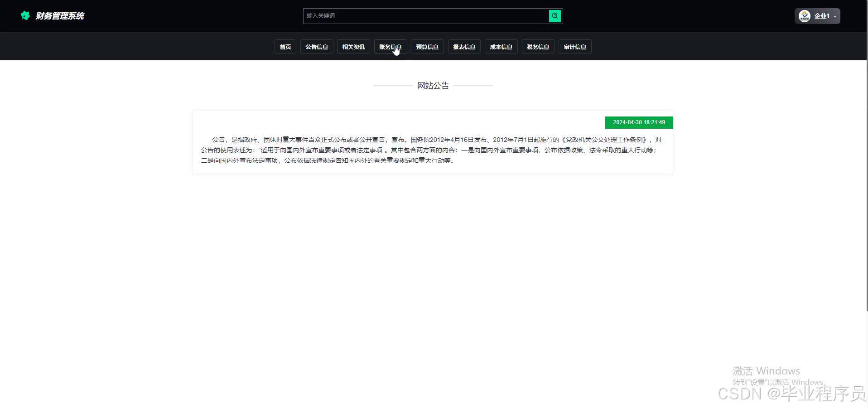The width and height of the screenshot is (868, 408).
Task: Open the 公告信息 menu item
Action: [316, 46]
